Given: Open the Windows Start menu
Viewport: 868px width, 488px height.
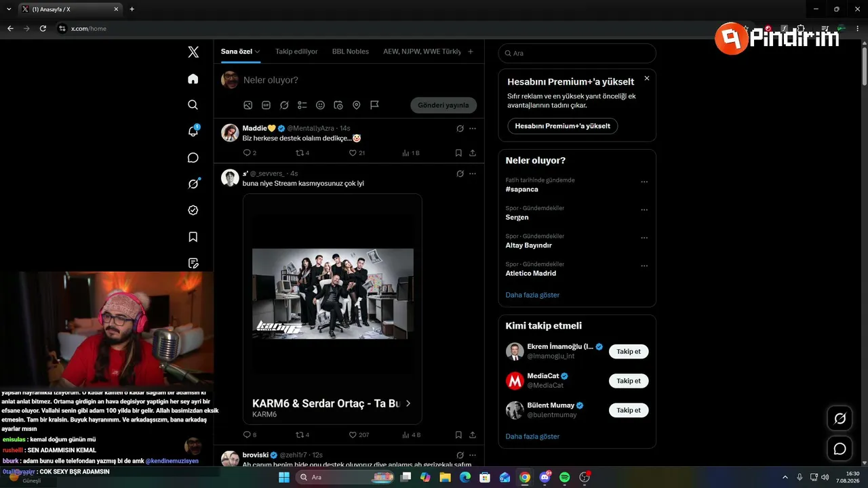Looking at the screenshot, I should [284, 477].
